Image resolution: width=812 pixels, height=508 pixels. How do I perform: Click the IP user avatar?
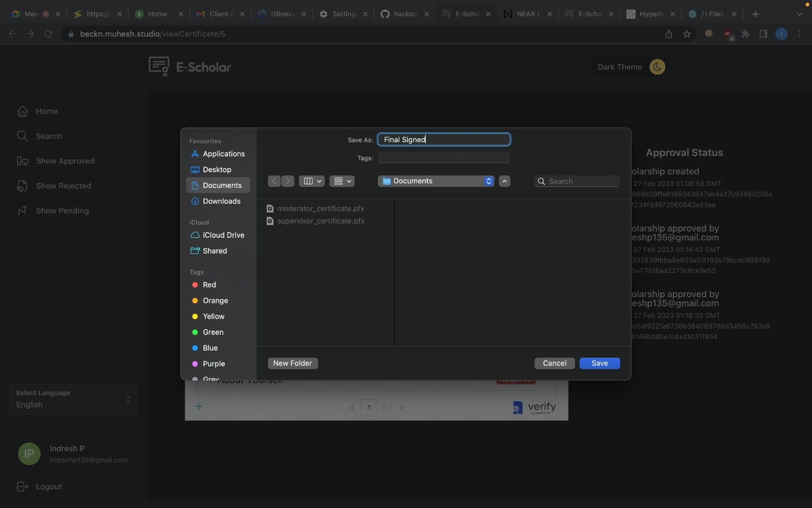(29, 454)
